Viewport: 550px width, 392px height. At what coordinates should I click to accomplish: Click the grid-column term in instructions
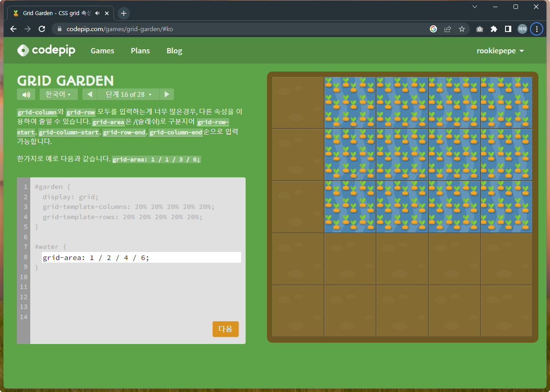(x=37, y=112)
